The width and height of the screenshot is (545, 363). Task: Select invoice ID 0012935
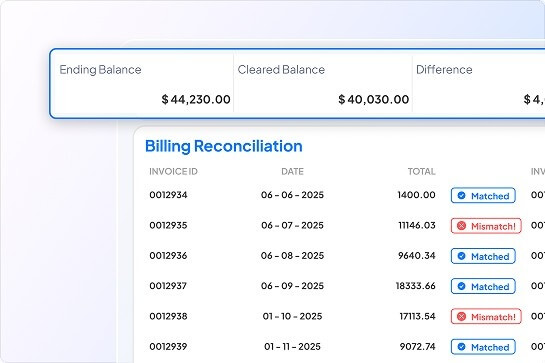[168, 225]
